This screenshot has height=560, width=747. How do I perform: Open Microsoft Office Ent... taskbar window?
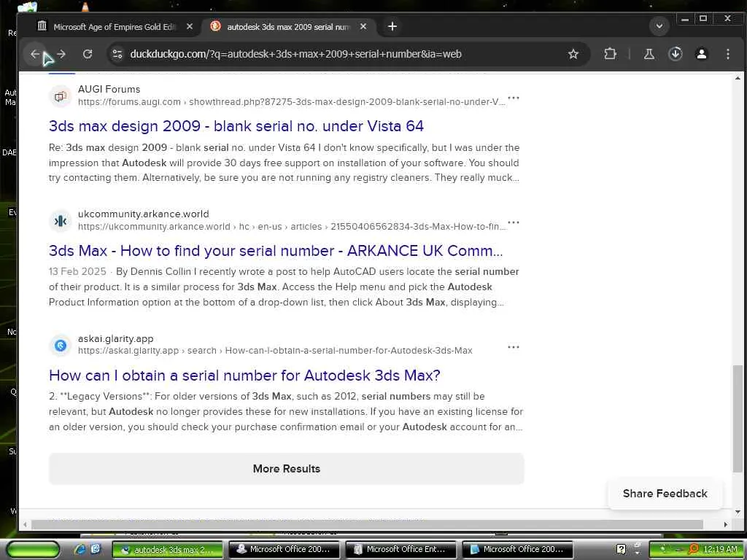tap(400, 550)
